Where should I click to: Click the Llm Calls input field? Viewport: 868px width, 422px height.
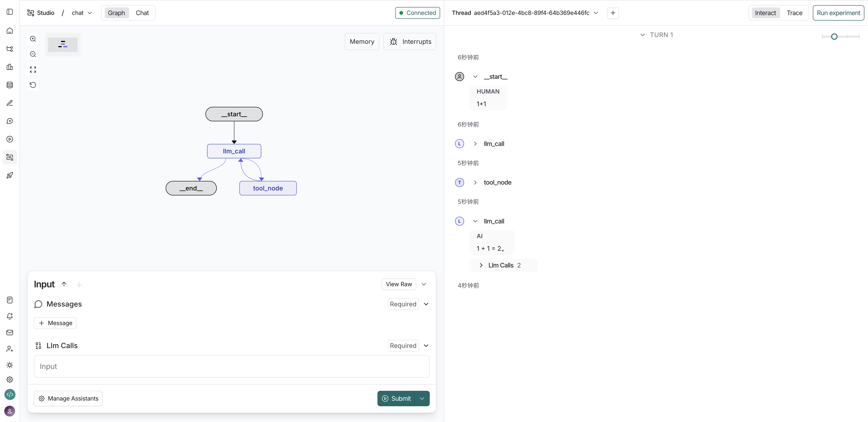click(x=231, y=366)
